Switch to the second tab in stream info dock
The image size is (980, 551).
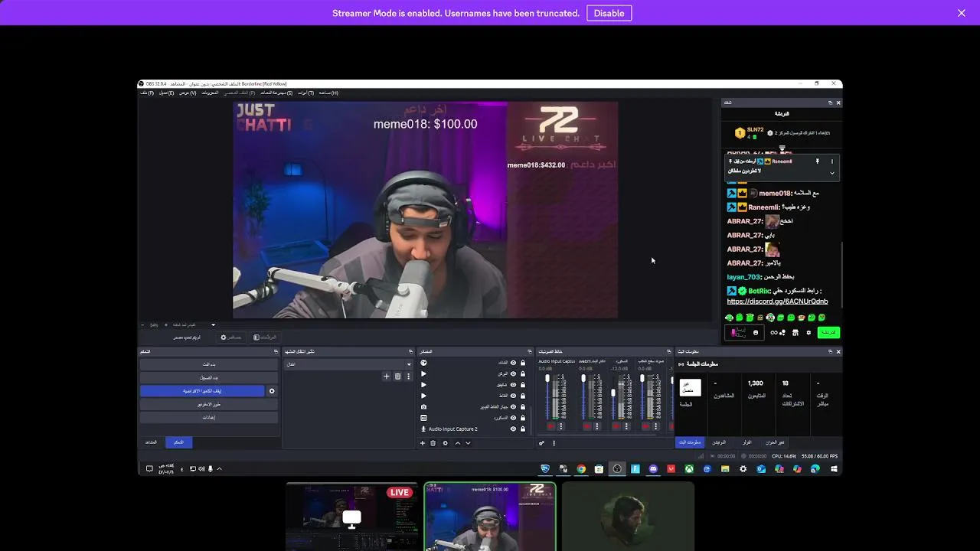click(719, 442)
